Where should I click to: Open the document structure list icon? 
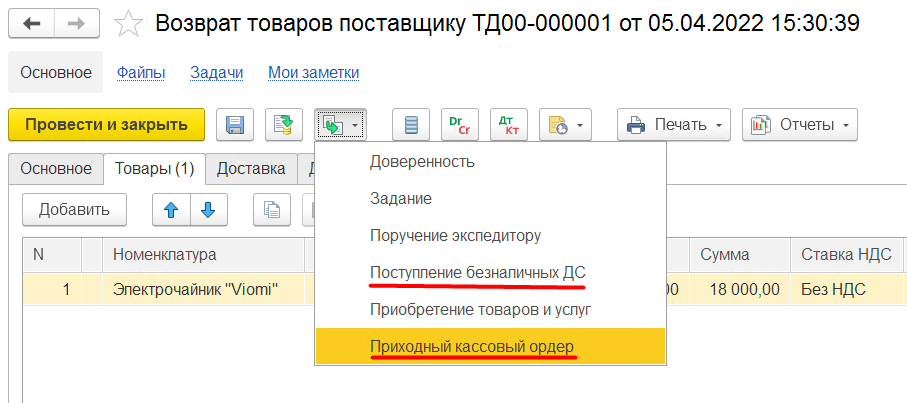[411, 124]
